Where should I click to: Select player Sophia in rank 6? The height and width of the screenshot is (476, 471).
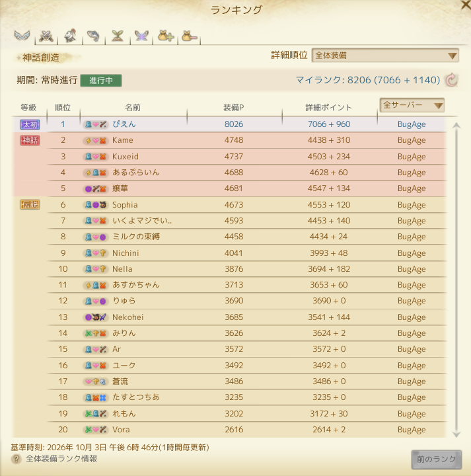[x=125, y=205]
